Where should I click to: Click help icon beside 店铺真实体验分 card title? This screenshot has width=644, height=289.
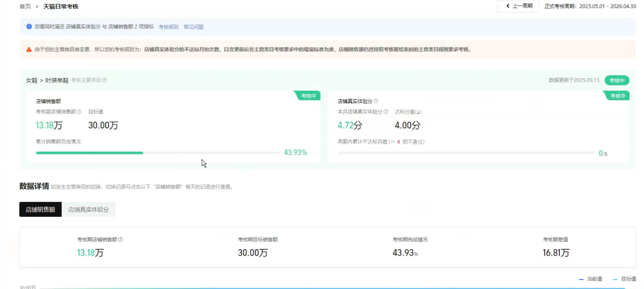(376, 101)
